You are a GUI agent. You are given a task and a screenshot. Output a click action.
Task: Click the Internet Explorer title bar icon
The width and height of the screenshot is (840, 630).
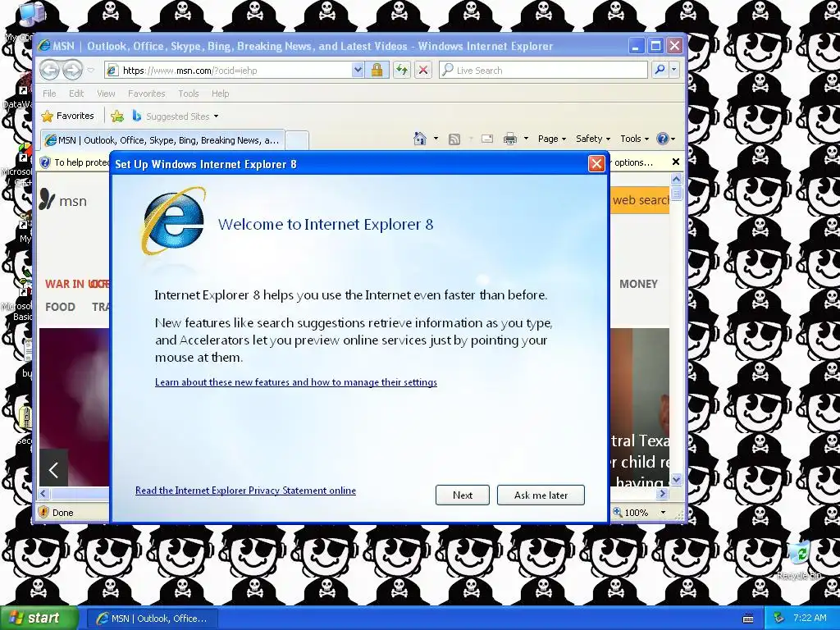point(44,46)
